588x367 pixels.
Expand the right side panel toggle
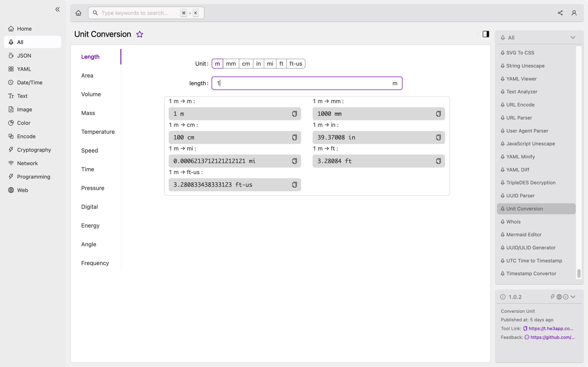pyautogui.click(x=486, y=34)
